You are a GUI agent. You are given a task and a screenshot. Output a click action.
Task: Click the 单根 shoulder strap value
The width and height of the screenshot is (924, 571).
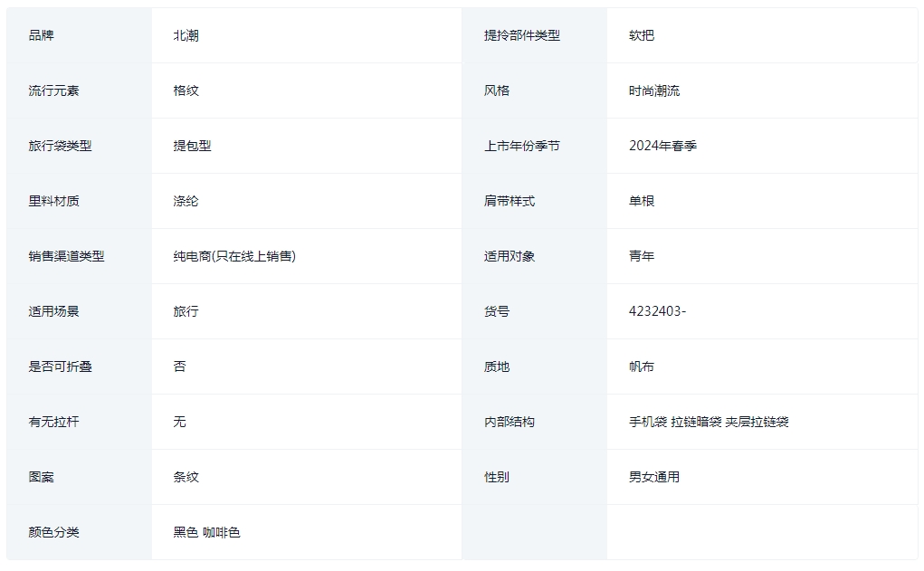(641, 201)
